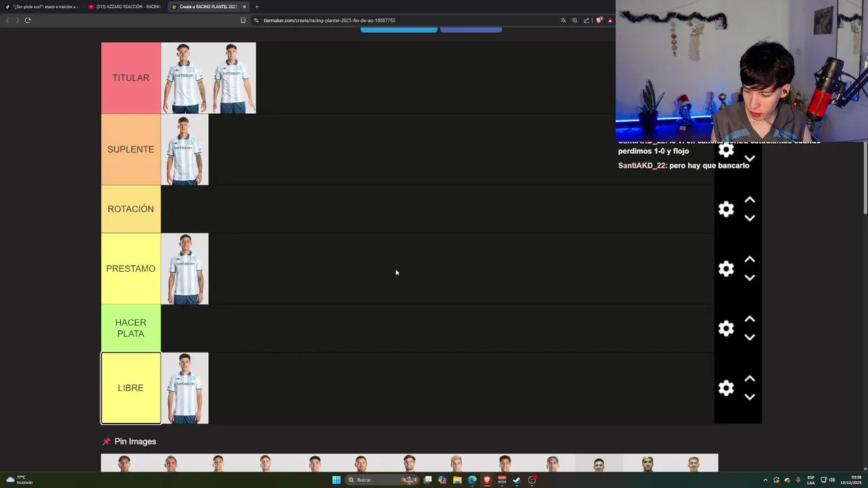This screenshot has height=488, width=868.
Task: Move PRESTAMO tier up with arrow
Action: tap(749, 260)
